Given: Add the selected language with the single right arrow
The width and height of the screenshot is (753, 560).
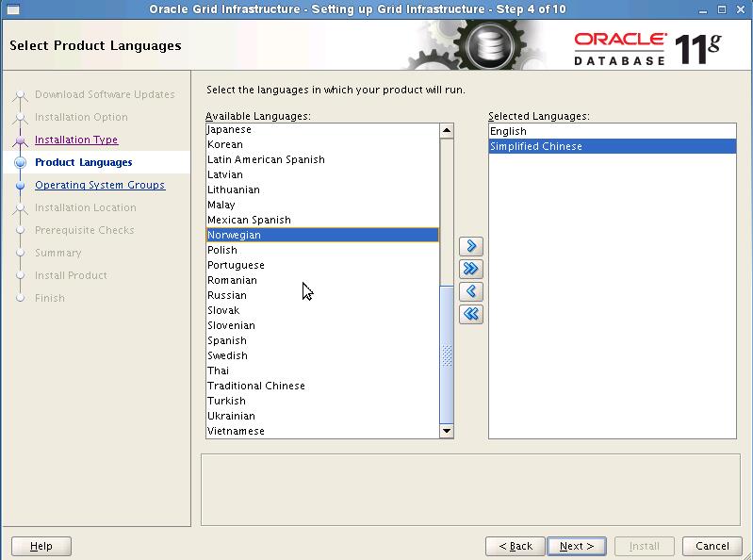Looking at the screenshot, I should [x=471, y=246].
